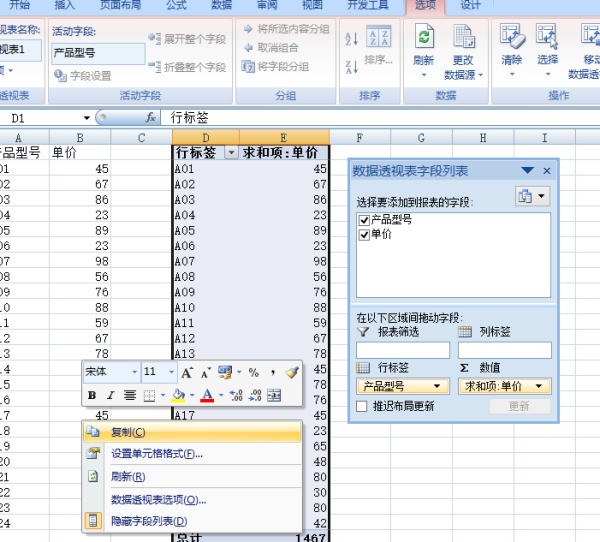This screenshot has height=542, width=600.
Task: Choose 设置单元格格式(F)... from context menu
Action: tap(192, 454)
